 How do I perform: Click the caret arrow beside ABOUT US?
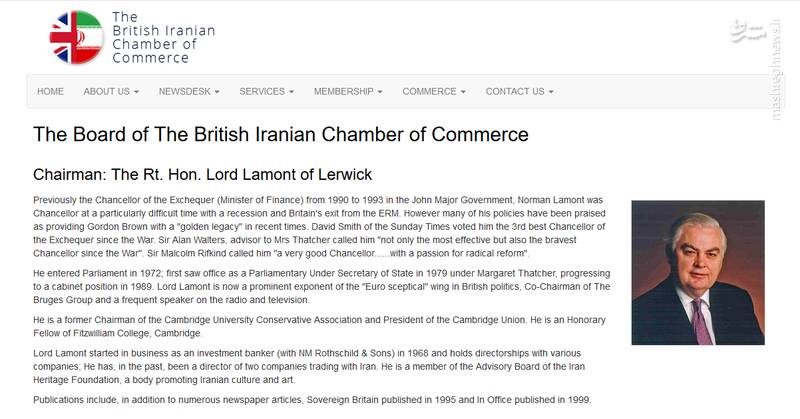pos(136,92)
